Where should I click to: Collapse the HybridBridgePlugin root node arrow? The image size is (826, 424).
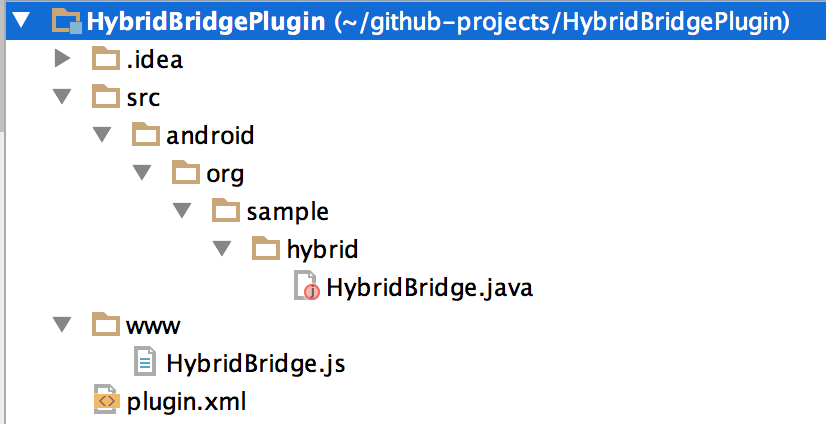(23, 21)
